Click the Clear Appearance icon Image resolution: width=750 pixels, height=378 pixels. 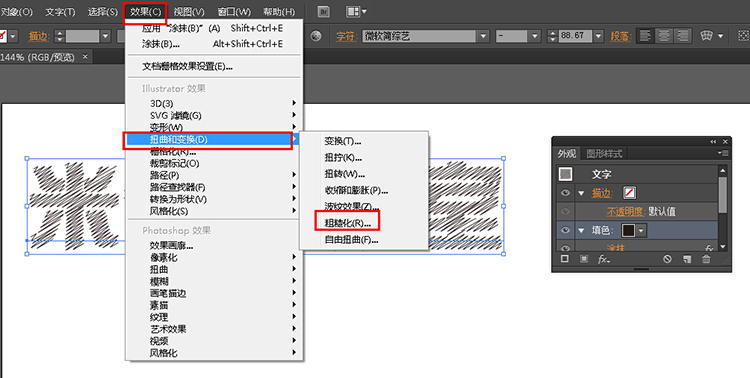pos(667,259)
